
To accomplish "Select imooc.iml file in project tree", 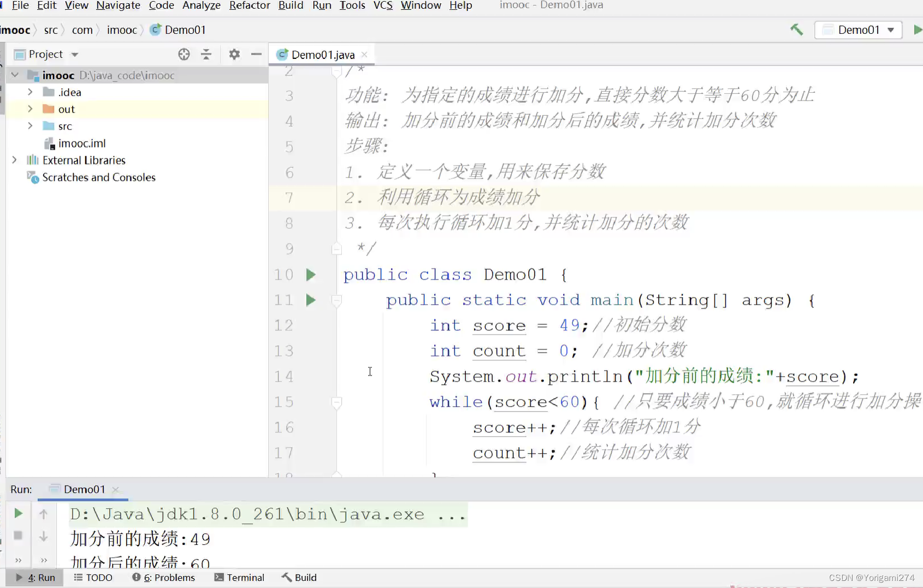I will [82, 143].
